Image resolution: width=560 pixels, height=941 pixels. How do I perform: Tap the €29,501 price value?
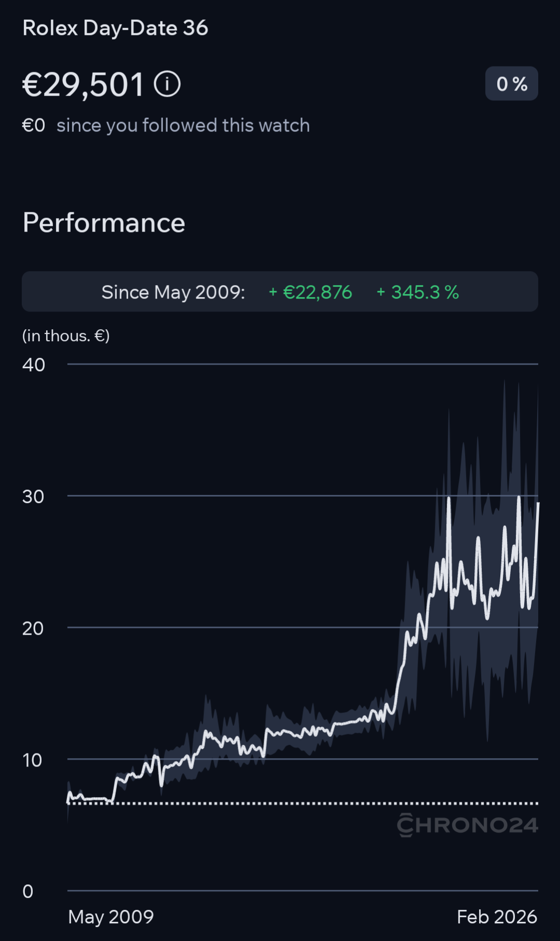pos(83,85)
